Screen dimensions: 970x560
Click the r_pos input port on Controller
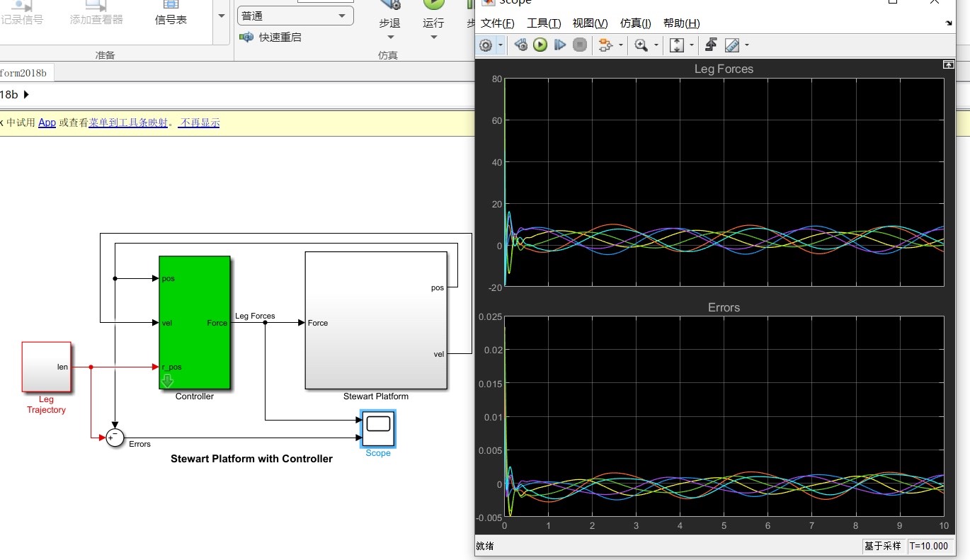point(172,367)
